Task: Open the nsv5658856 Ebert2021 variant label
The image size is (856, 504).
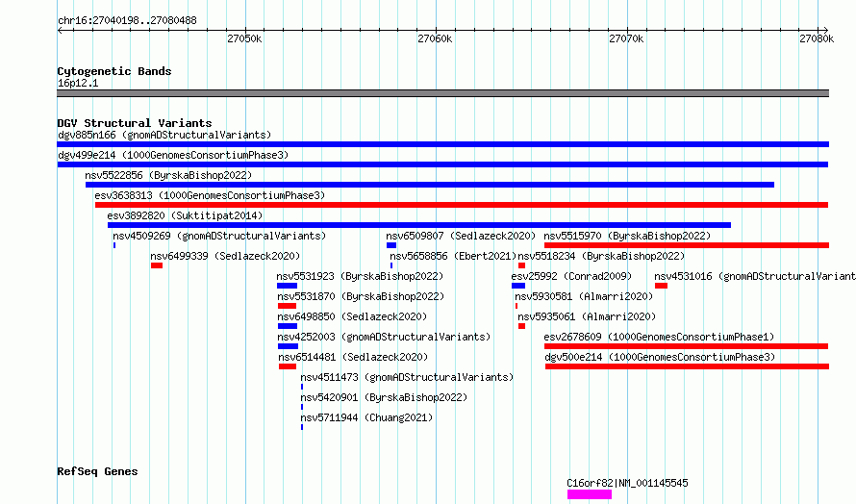Action: [x=453, y=256]
